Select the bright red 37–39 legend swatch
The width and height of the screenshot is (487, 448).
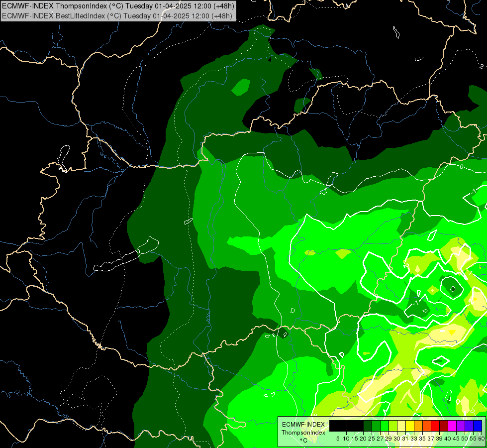[435, 426]
